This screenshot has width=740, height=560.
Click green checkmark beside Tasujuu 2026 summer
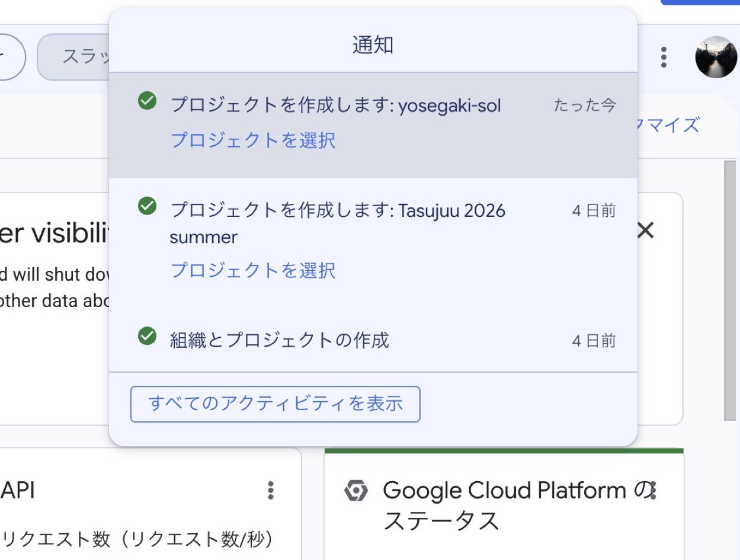[x=147, y=206]
